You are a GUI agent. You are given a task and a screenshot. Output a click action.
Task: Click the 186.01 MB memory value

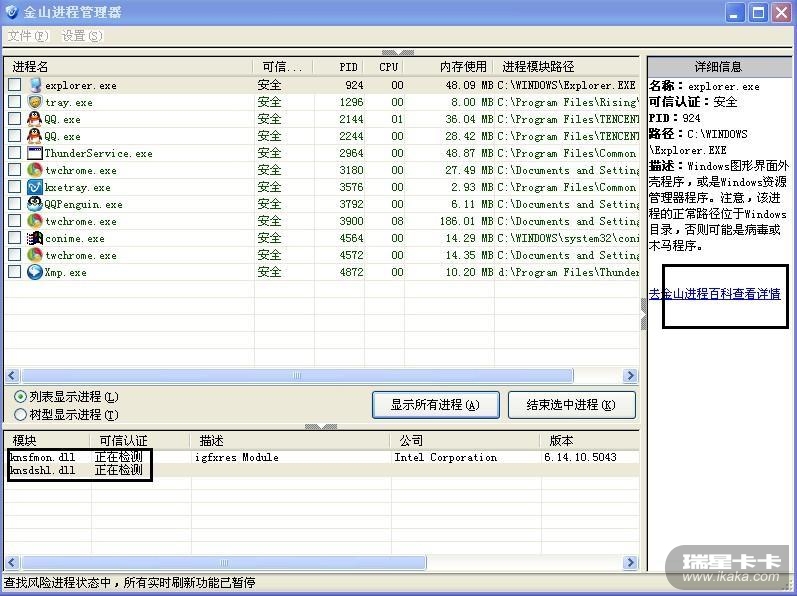tap(466, 221)
